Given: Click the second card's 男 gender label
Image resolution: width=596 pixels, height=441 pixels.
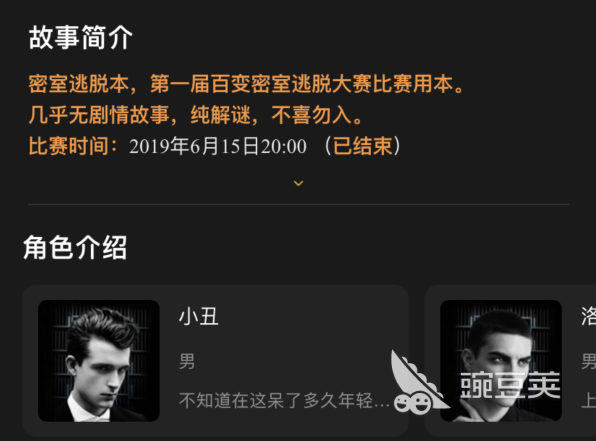Looking at the screenshot, I should (x=588, y=361).
